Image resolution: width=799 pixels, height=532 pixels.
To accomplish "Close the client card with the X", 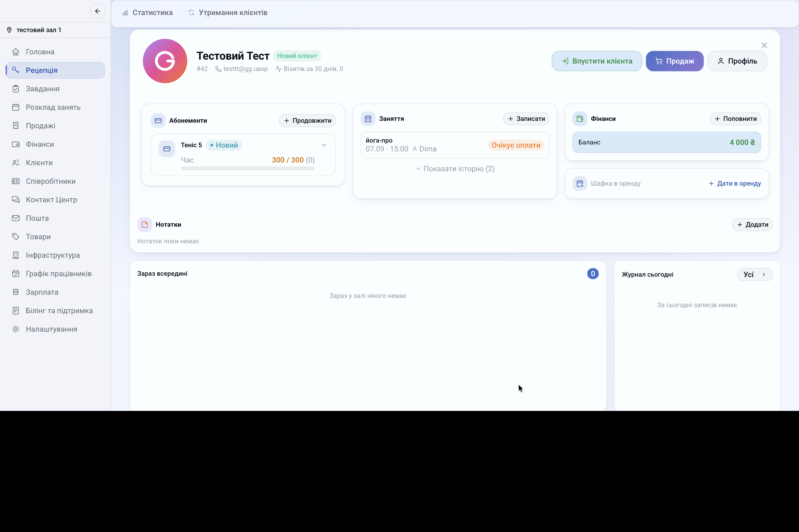I will coord(764,46).
